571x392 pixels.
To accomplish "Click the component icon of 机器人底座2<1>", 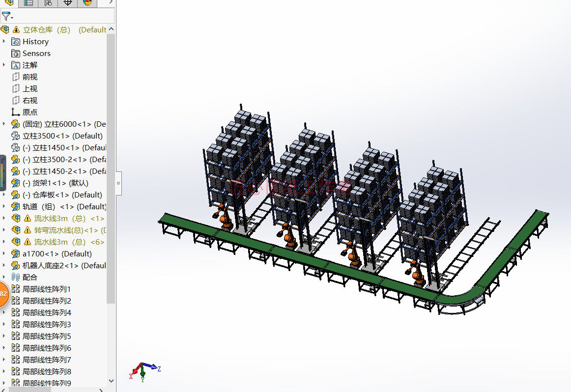I will (15, 265).
